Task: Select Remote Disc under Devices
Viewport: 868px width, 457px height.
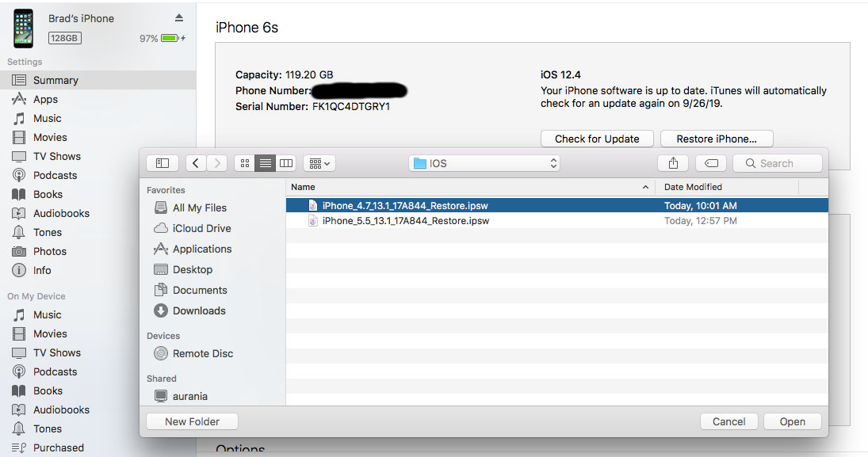Action: click(203, 353)
